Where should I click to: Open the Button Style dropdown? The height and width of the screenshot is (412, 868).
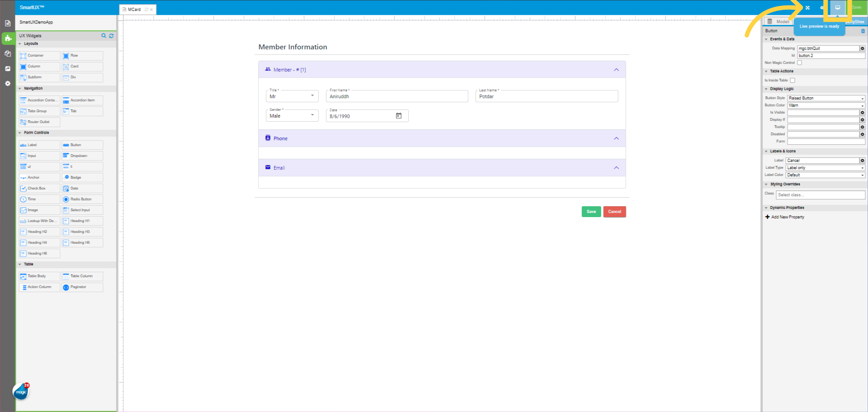[x=826, y=98]
